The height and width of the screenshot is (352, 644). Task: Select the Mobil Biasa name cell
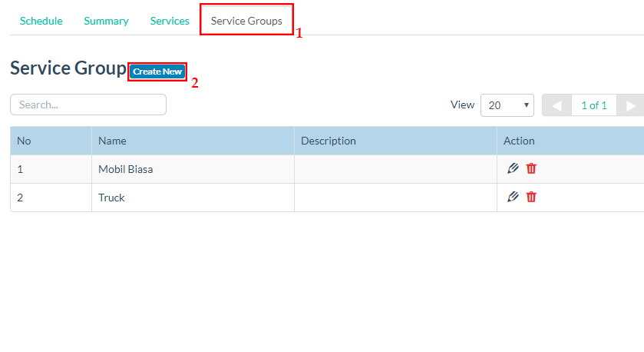(126, 169)
